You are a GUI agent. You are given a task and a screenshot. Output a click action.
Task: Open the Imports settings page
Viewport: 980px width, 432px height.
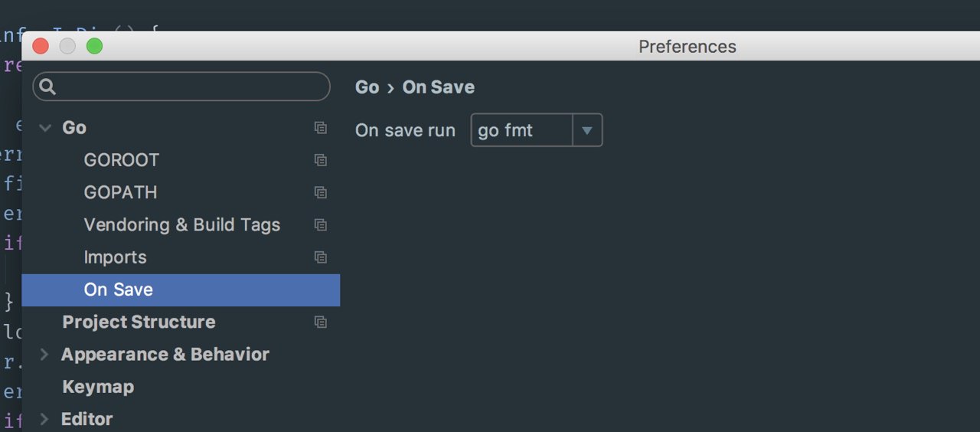[x=115, y=257]
